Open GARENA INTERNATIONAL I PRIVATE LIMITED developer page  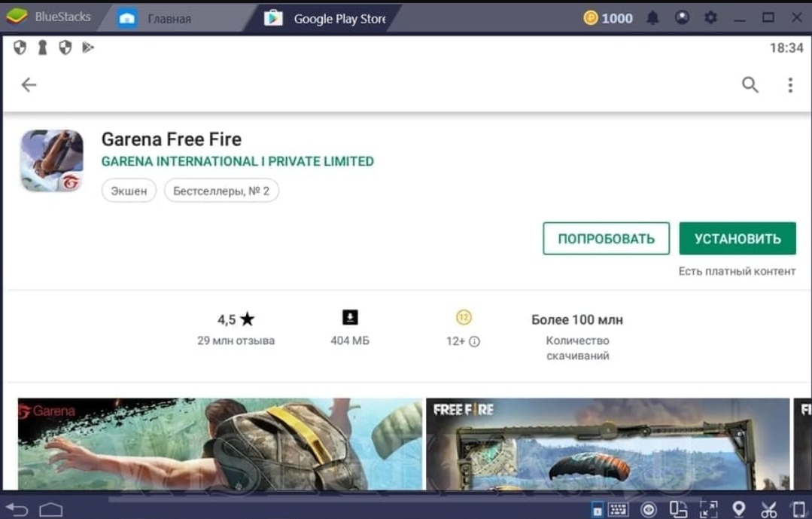click(238, 161)
